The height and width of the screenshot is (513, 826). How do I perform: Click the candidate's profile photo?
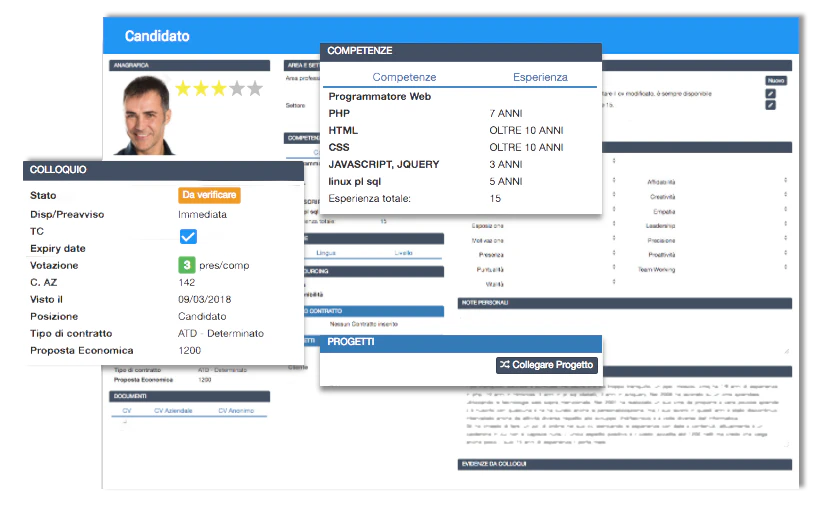tap(144, 115)
